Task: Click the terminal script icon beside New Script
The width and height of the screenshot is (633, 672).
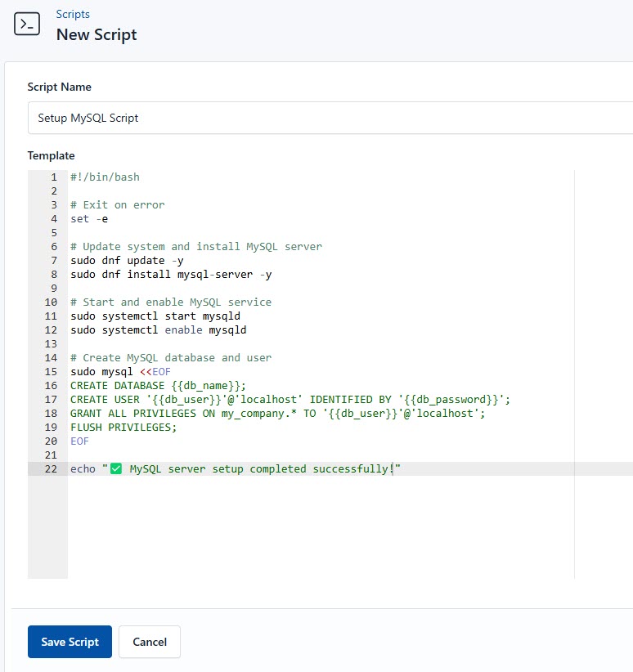Action: tap(27, 24)
